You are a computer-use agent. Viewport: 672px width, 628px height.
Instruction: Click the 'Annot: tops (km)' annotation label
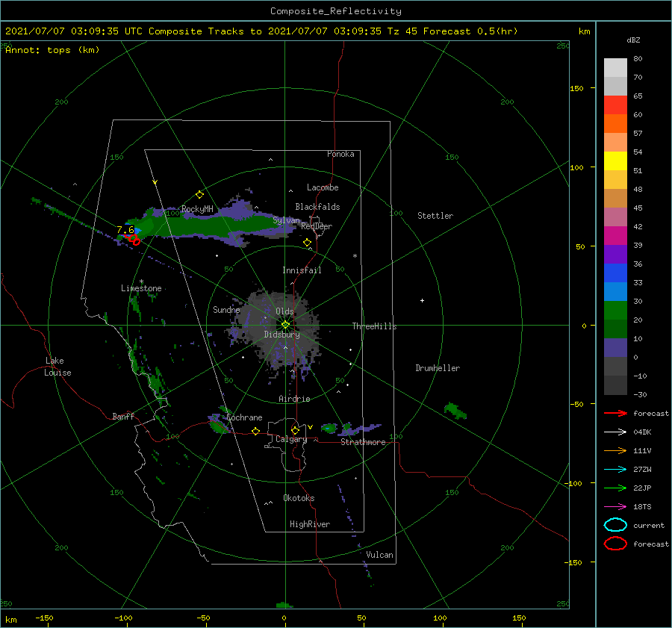pyautogui.click(x=52, y=50)
